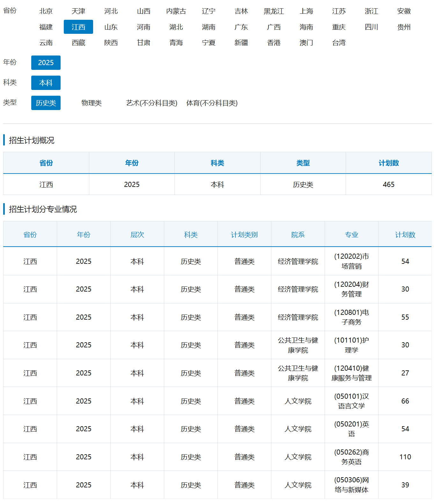
Task: Switch to the 物理类 type
Action: (92, 103)
